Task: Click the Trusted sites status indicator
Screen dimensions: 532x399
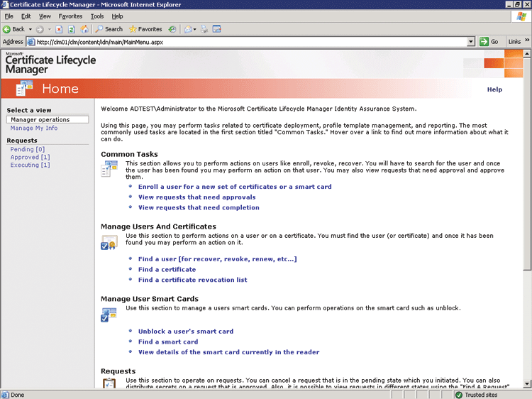Action: (x=477, y=395)
